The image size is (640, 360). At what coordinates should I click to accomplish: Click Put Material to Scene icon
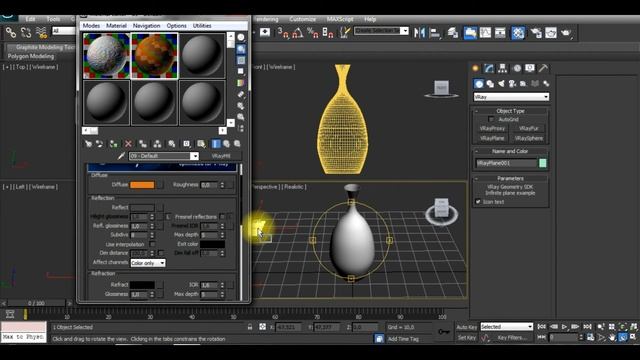coord(100,144)
